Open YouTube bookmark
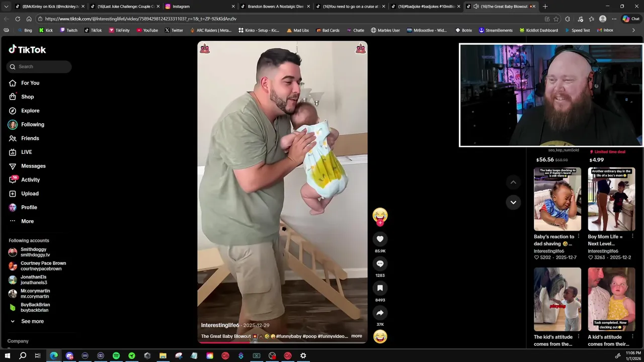644x362 pixels. click(147, 30)
